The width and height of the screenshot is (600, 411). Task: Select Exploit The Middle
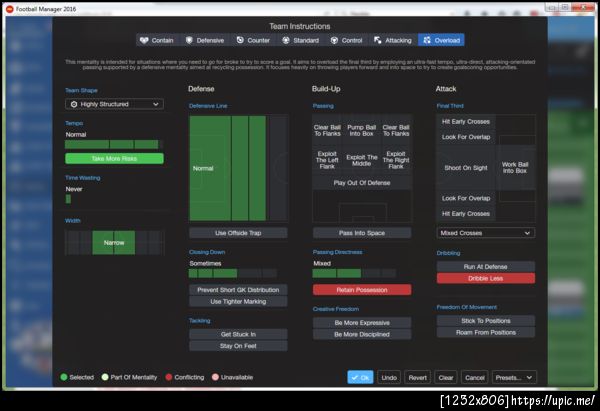(362, 160)
